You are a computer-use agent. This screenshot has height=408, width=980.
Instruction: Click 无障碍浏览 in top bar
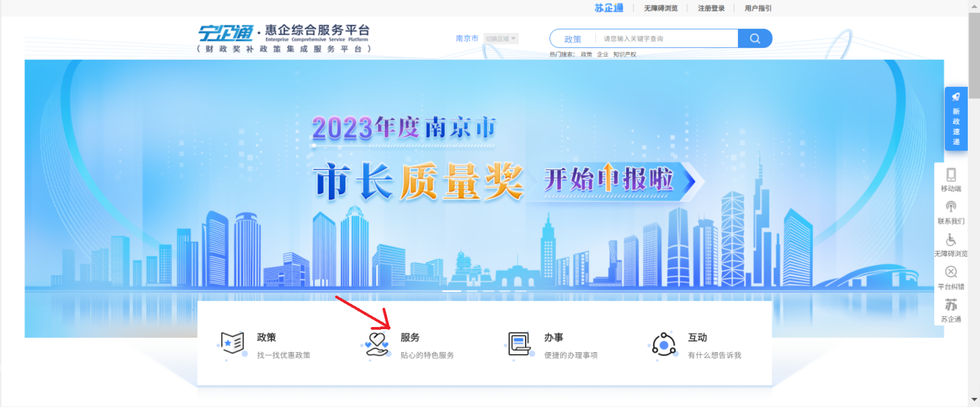tap(660, 8)
